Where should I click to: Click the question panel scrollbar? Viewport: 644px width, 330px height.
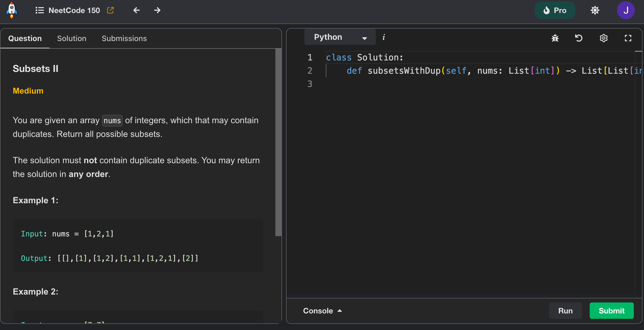278,143
